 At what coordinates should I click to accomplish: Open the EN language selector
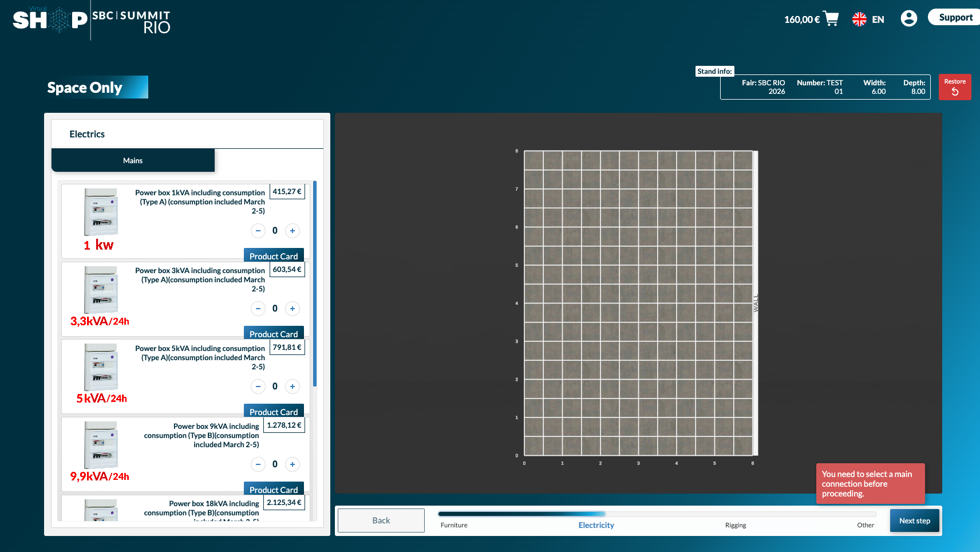868,19
